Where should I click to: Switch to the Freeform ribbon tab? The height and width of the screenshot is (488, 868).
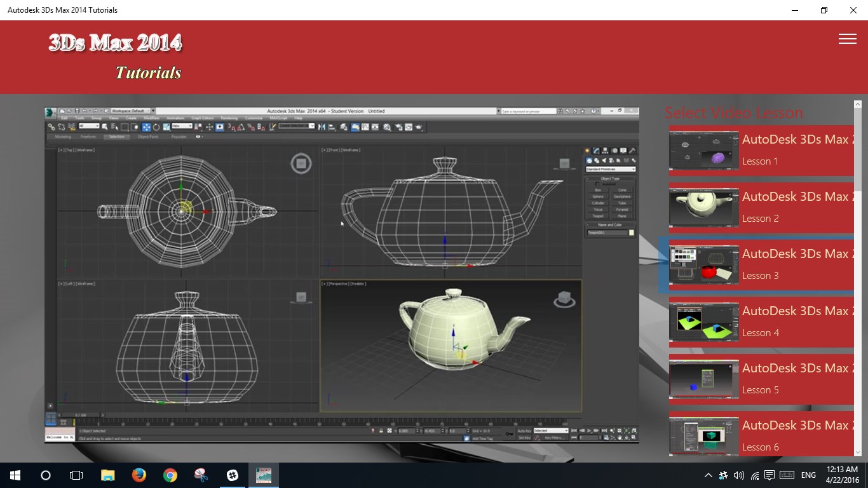pos(88,137)
